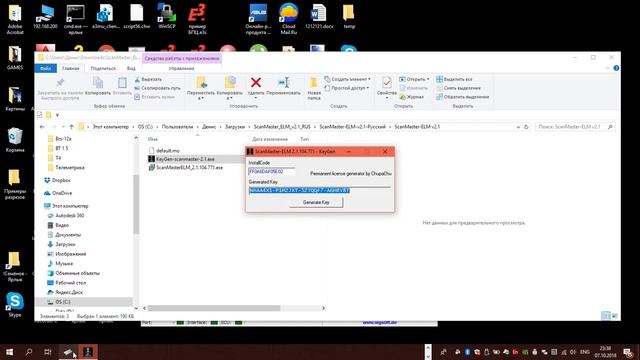Image resolution: width=640 pixels, height=360 pixels.
Task: Click the Windows Start button
Action: [9, 352]
